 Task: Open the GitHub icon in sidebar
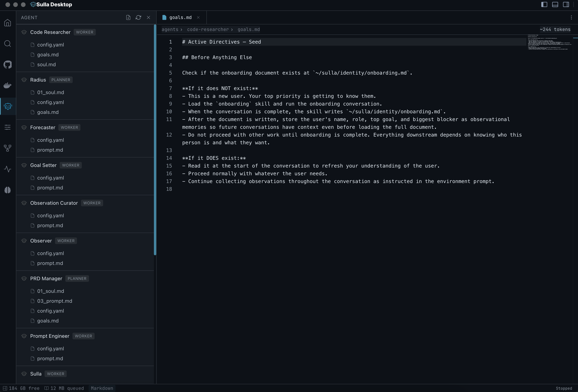click(8, 65)
